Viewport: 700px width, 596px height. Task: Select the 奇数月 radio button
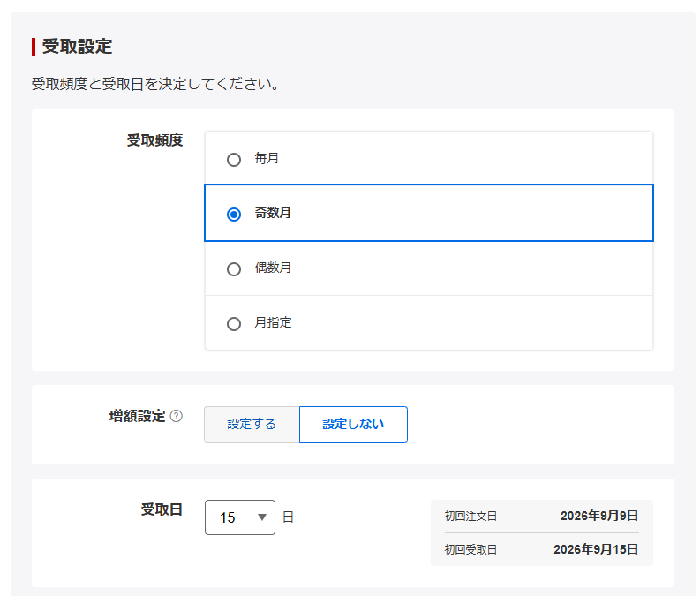(x=234, y=215)
